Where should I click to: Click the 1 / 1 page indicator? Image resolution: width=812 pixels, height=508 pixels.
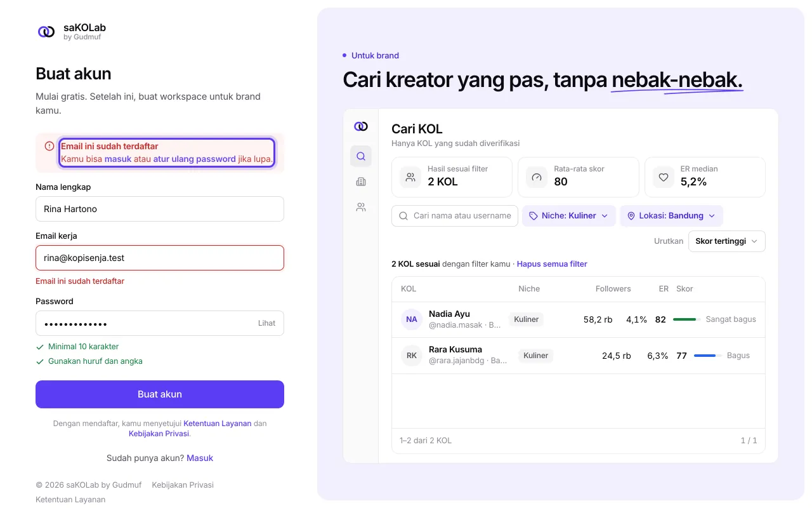click(x=749, y=440)
